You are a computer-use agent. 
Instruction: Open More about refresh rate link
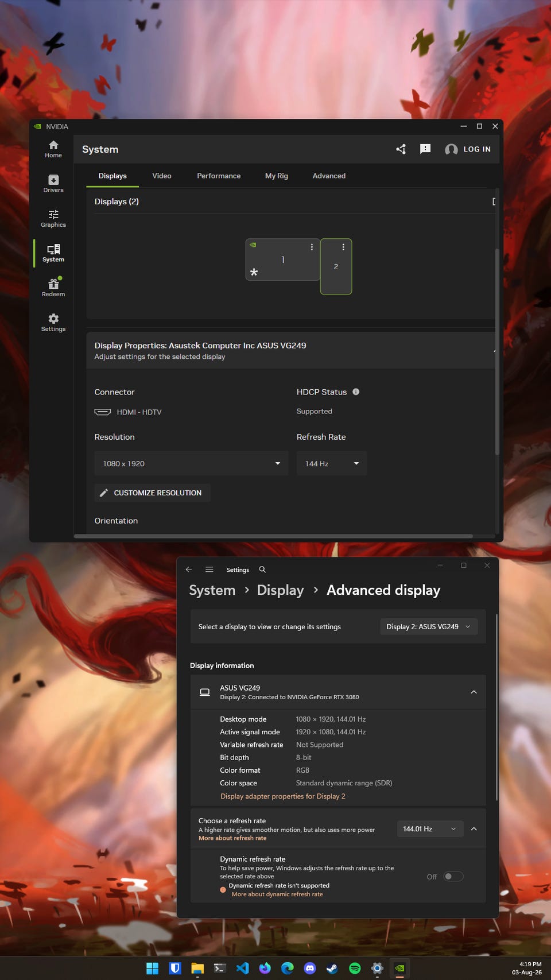[x=232, y=838]
